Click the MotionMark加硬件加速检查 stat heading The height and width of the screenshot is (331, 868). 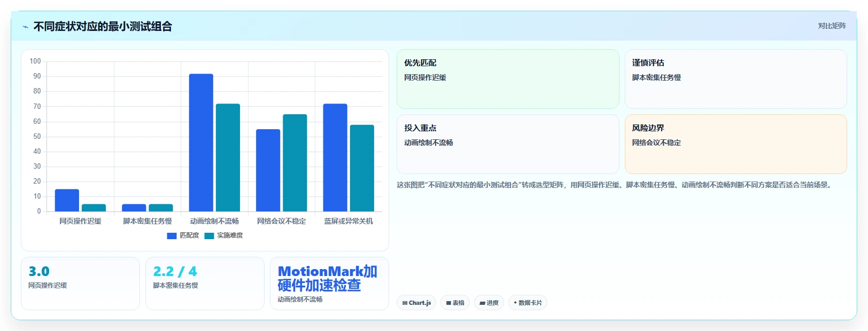pyautogui.click(x=327, y=278)
